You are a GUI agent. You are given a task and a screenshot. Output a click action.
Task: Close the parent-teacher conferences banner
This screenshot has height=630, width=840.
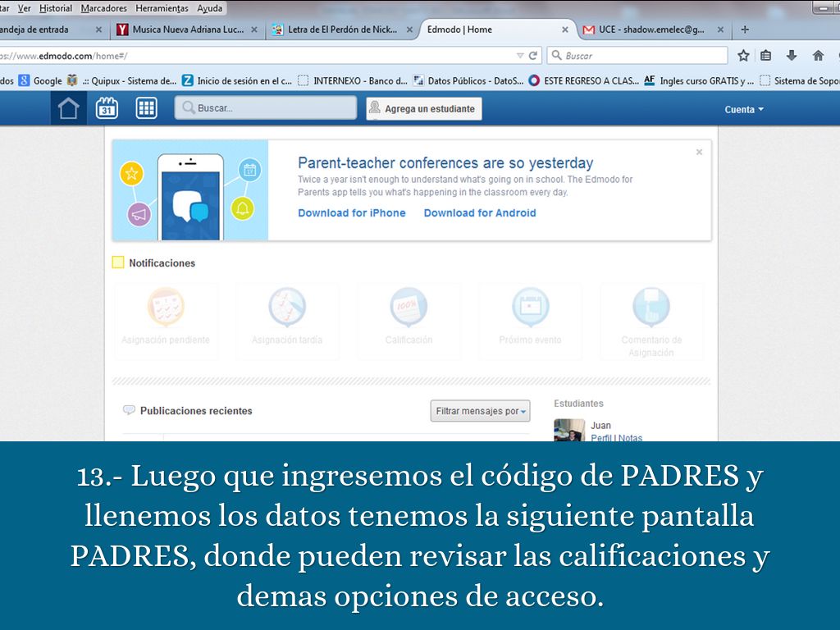pos(699,153)
